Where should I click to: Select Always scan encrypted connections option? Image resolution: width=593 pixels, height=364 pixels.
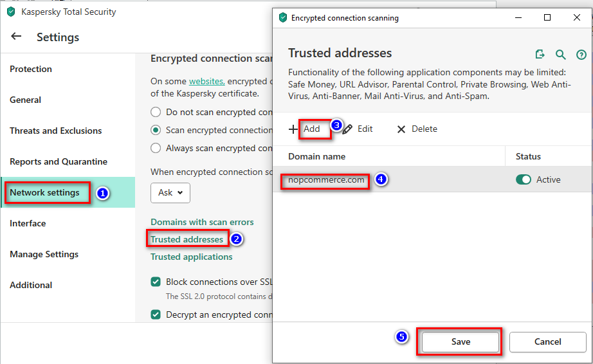(156, 148)
